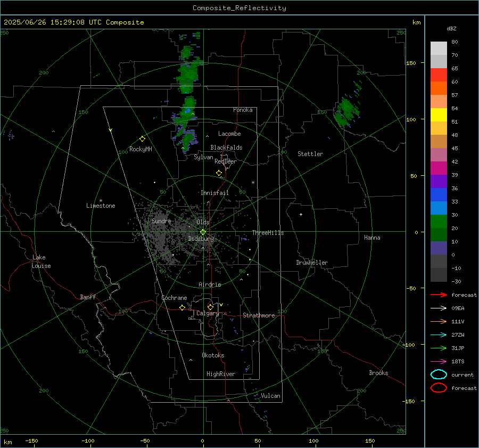Click the green 31JP arrow in legend

(439, 348)
